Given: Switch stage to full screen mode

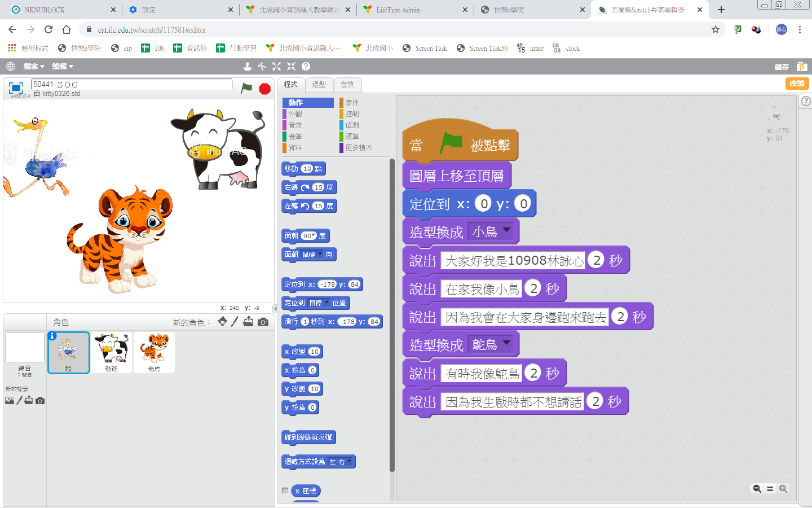Looking at the screenshot, I should 16,87.
